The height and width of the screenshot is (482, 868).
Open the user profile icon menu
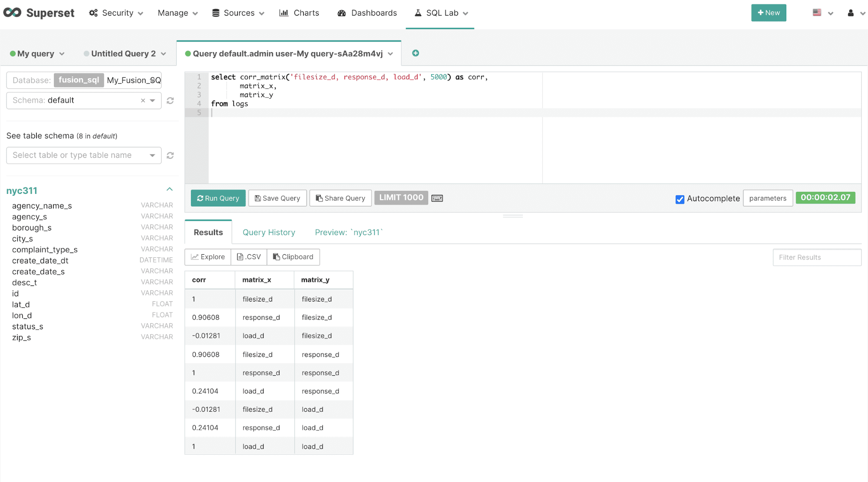851,13
